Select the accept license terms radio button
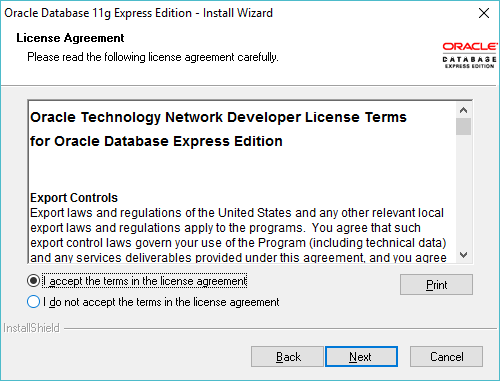Image resolution: width=500 pixels, height=381 pixels. [33, 281]
